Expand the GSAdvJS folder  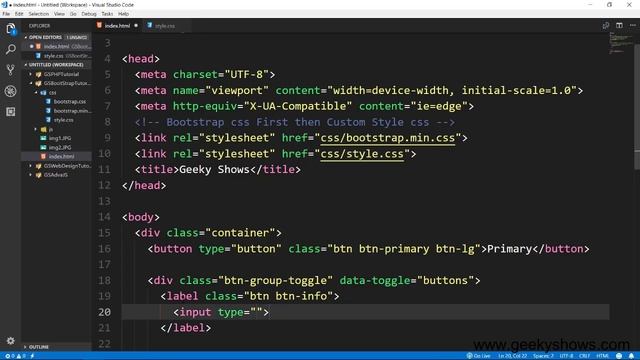coord(56,175)
